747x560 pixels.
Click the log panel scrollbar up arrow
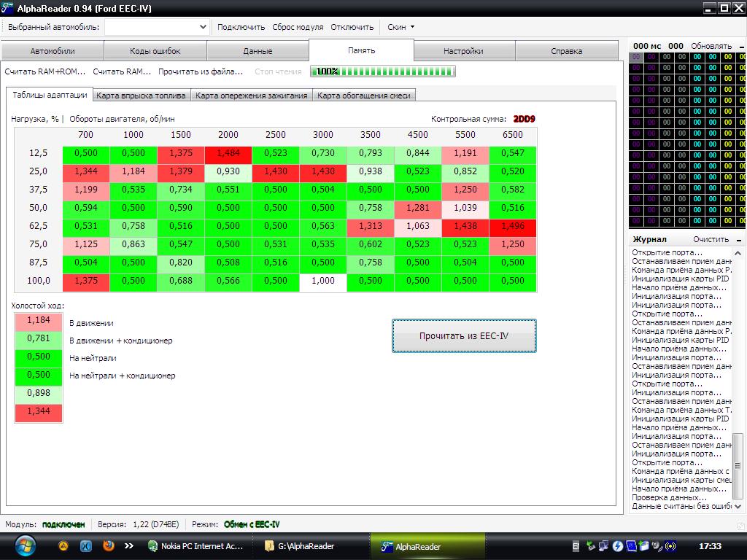[738, 253]
